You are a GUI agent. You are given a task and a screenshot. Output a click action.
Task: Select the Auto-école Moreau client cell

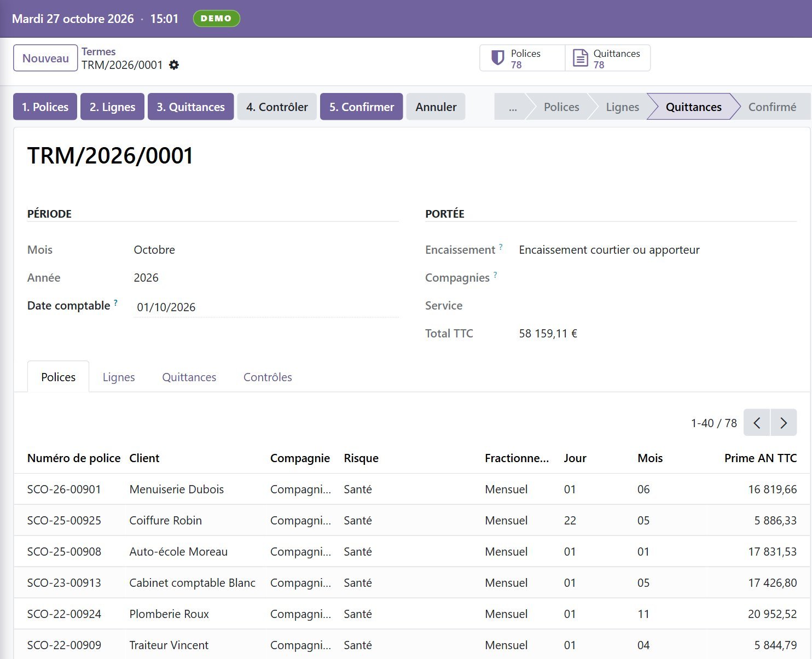point(178,551)
